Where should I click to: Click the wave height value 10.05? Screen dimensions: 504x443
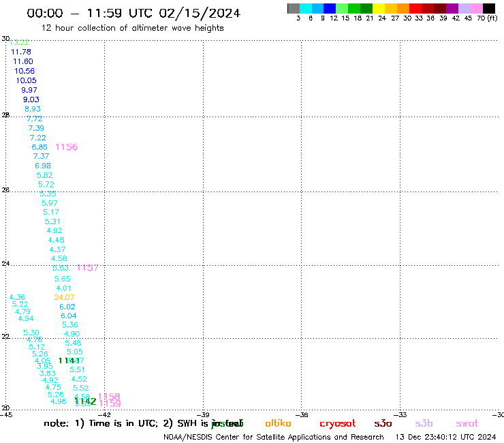[x=27, y=80]
